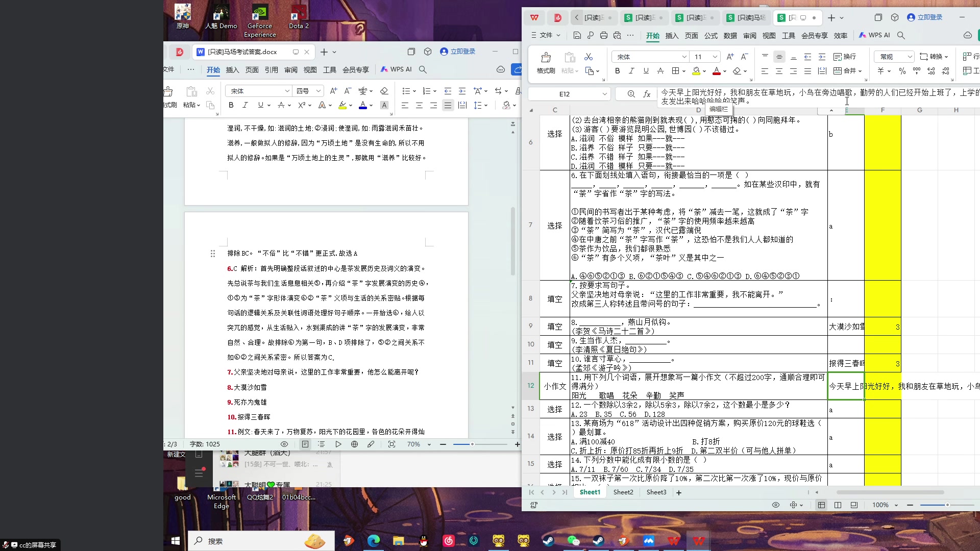Click 立即登录 in the spreadsheet window
This screenshot has height=551, width=980.
coord(924,17)
